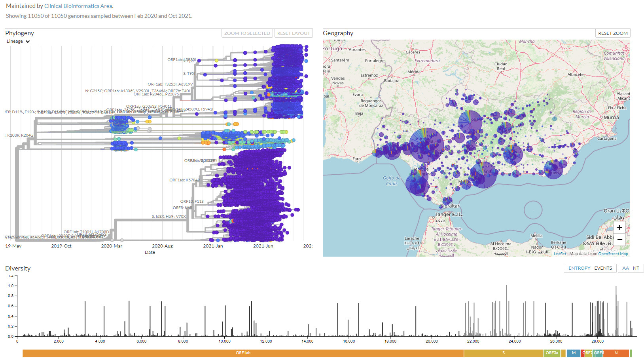This screenshot has width=644, height=360.
Task: Open the Lineage color-by dropdown
Action: (18, 42)
